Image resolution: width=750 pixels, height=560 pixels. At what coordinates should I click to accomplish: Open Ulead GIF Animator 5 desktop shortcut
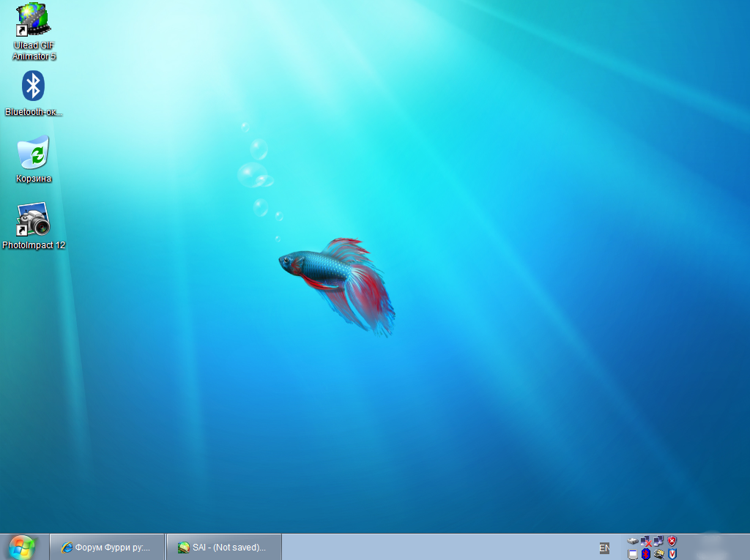(x=34, y=21)
